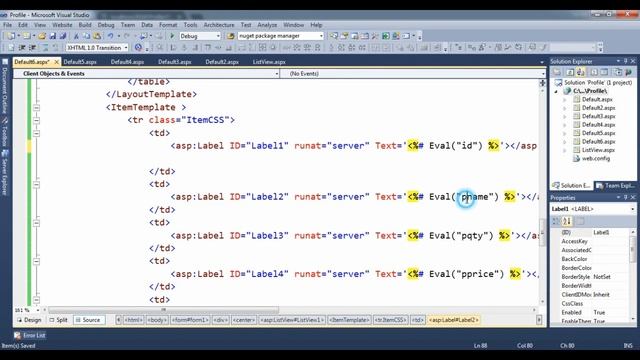Select web.config in Solution Explorer

pos(596,158)
